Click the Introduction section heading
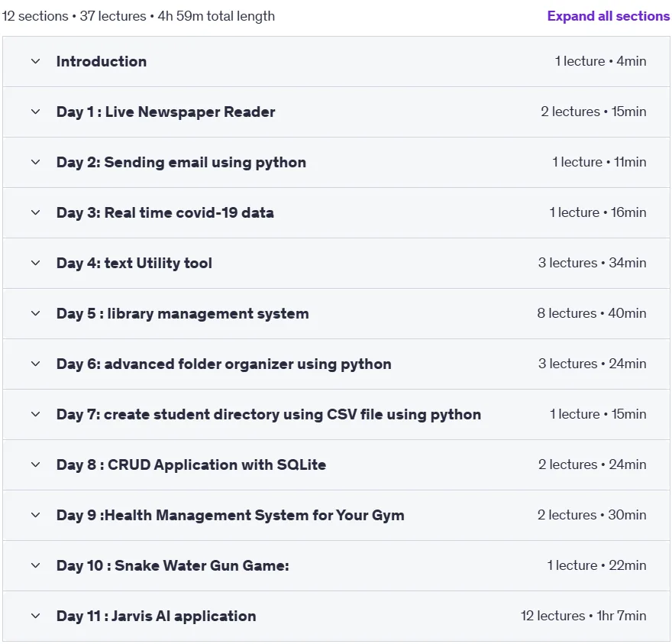 [101, 61]
